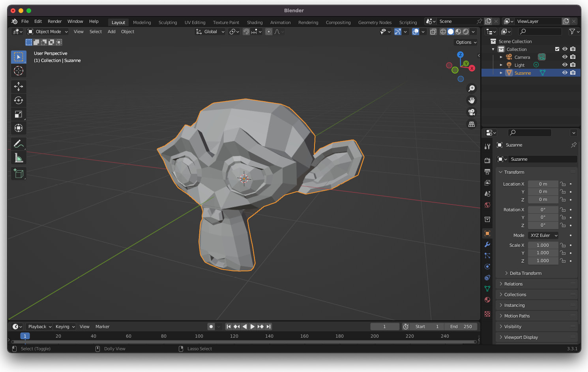Screen dimensions: 588x372
Task: Open the Scene properties tab
Action: point(487,194)
